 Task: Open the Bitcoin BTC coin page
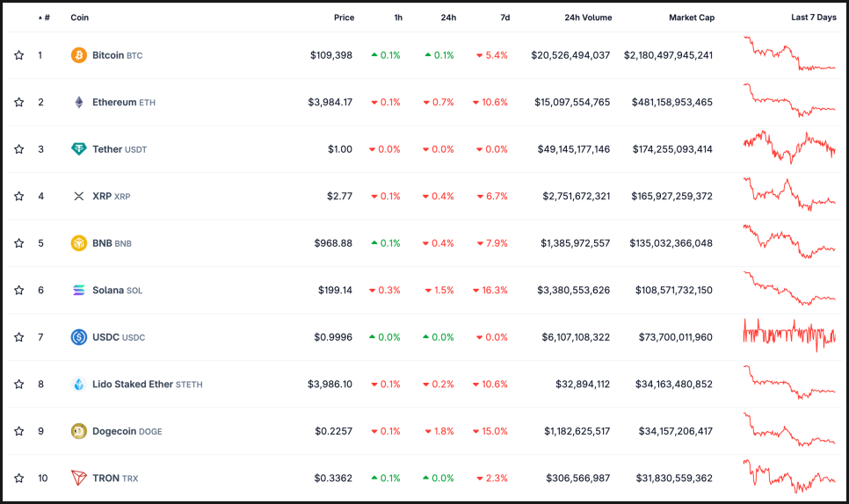(118, 55)
